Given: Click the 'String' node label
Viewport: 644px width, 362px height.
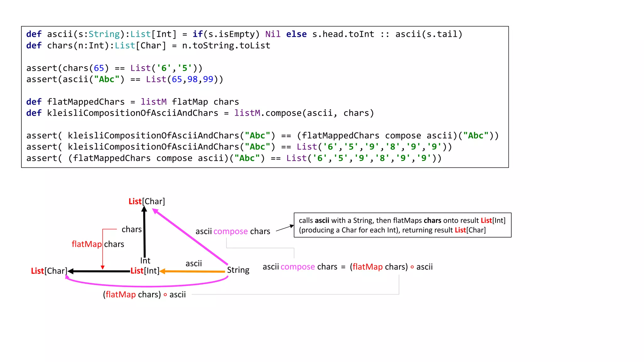Looking at the screenshot, I should click(x=238, y=270).
